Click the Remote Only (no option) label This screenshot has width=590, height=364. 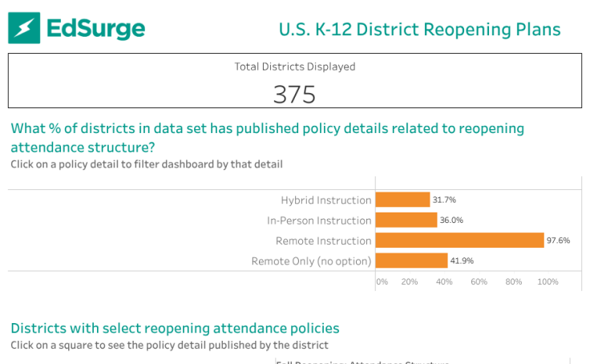(311, 261)
